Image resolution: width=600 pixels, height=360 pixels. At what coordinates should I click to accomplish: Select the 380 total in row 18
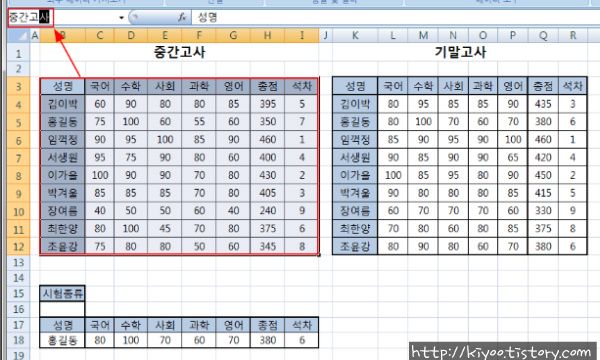pyautogui.click(x=267, y=340)
